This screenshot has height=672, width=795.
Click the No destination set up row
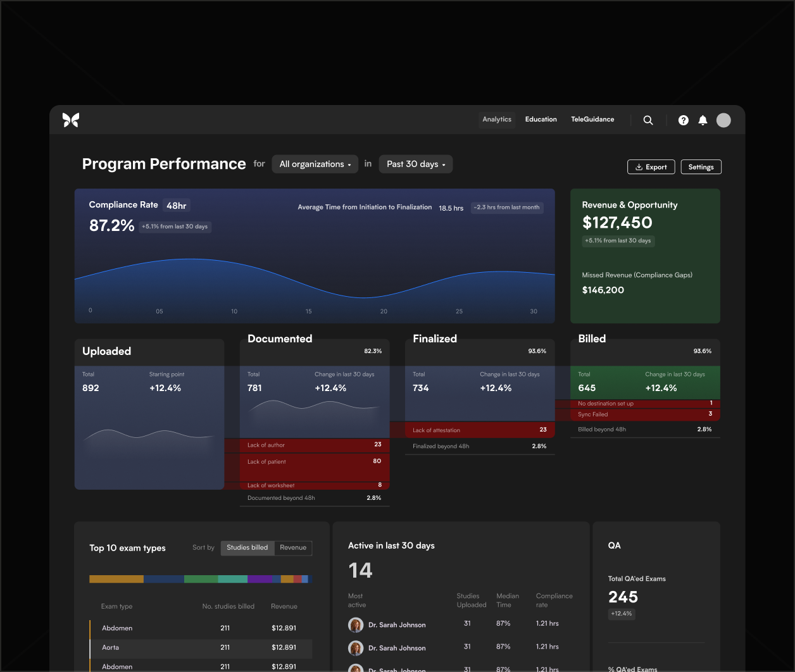point(645,404)
